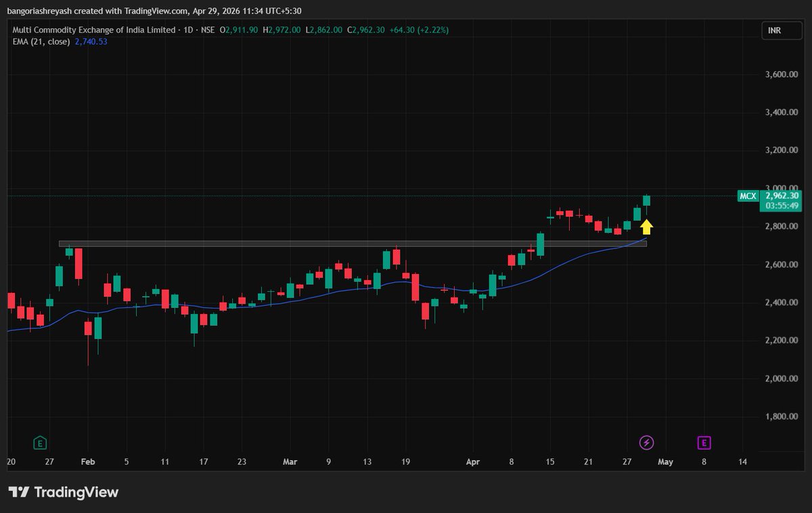Image resolution: width=812 pixels, height=513 pixels.
Task: Click the Mar label on time axis
Action: pos(290,462)
